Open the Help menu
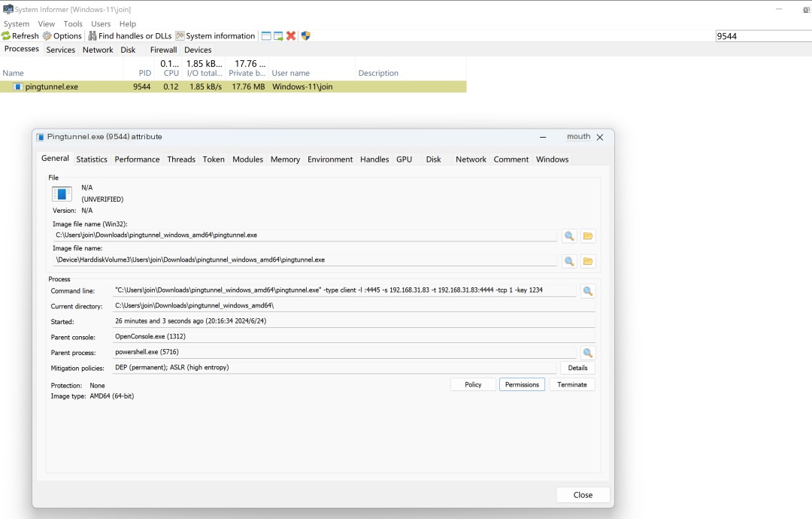Viewport: 812px width, 519px height. pos(127,24)
